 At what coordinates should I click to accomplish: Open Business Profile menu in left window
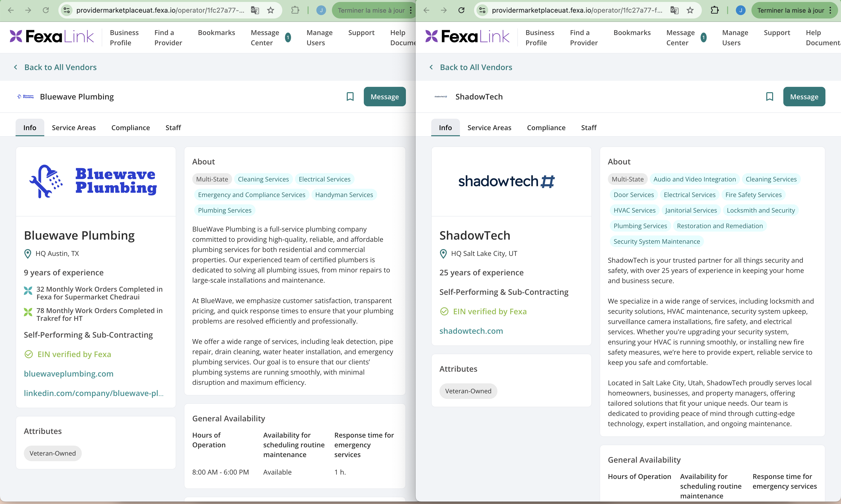click(124, 37)
